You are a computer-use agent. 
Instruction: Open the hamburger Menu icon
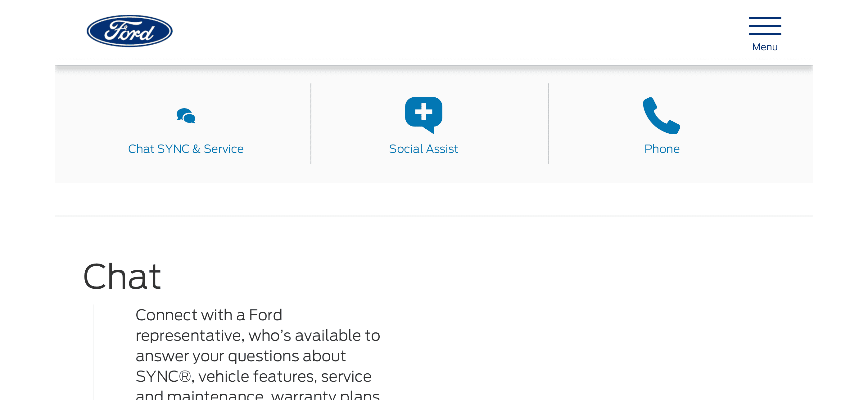coord(765,26)
